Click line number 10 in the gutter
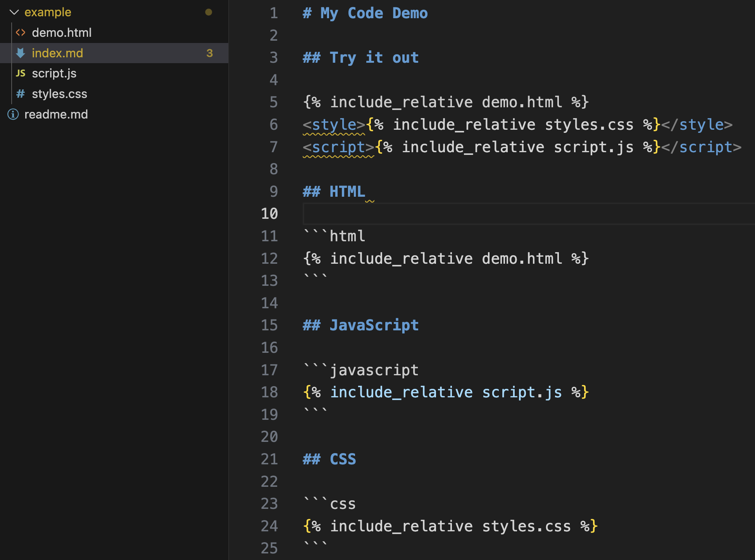The height and width of the screenshot is (560, 755). coord(269,214)
